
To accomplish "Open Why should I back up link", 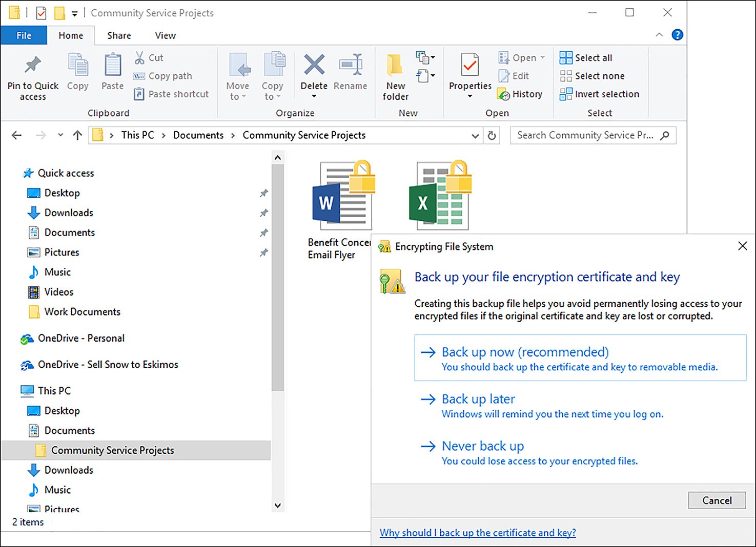I will click(x=478, y=533).
